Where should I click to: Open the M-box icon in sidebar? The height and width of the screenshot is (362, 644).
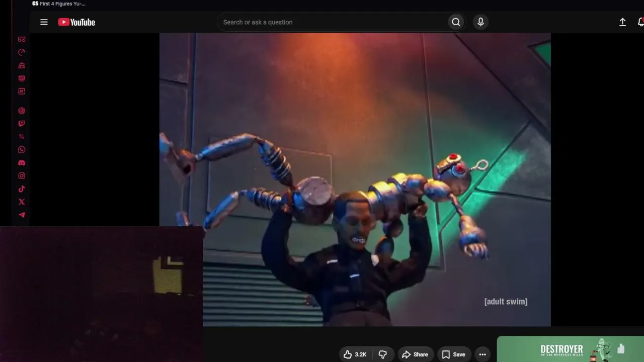22,92
